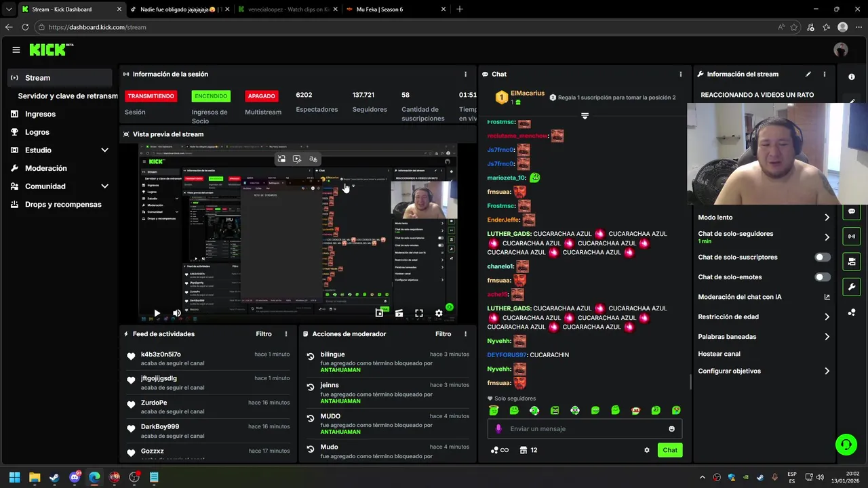Open the hamburger menu beside the KICK logo
Viewport: 868px width, 488px height.
pyautogui.click(x=16, y=49)
